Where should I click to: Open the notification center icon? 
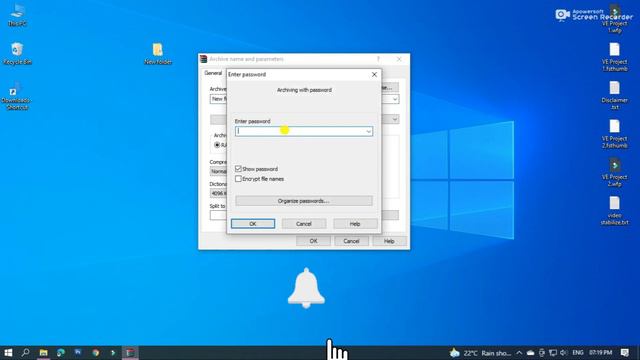click(625, 353)
